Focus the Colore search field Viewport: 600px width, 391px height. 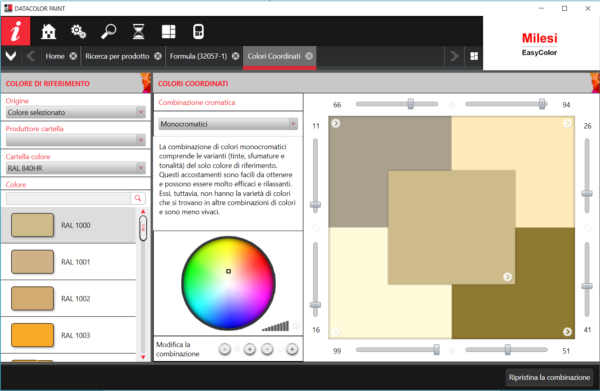68,198
